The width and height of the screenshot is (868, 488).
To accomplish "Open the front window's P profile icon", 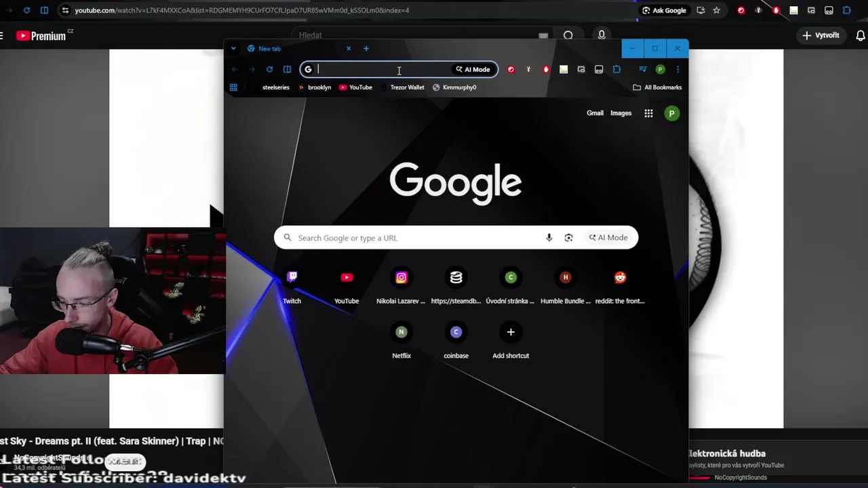I will (660, 69).
